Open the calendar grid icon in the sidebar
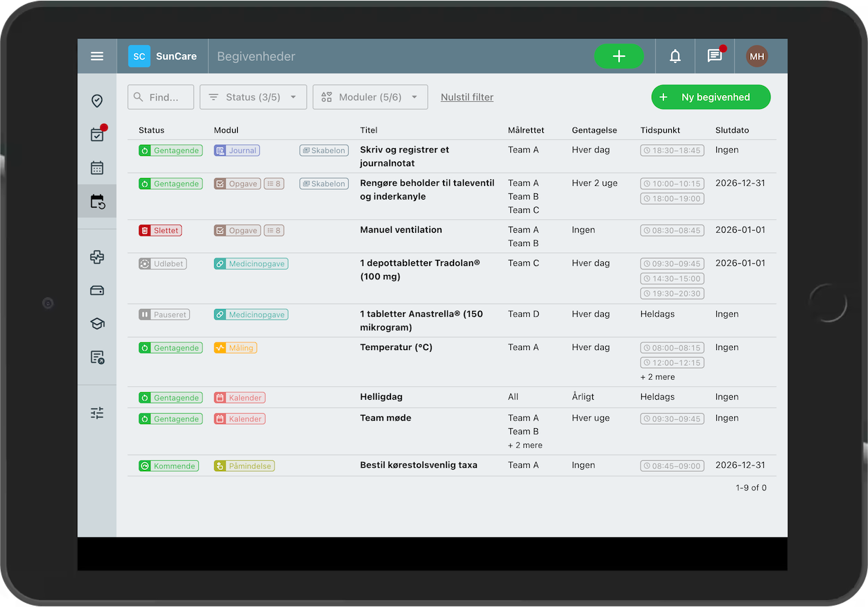Image resolution: width=868 pixels, height=607 pixels. point(96,167)
